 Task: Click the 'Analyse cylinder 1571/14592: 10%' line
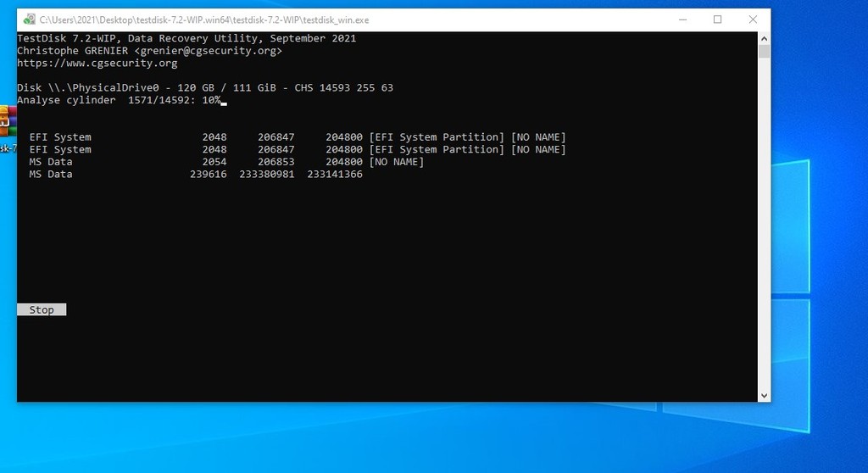(x=119, y=100)
